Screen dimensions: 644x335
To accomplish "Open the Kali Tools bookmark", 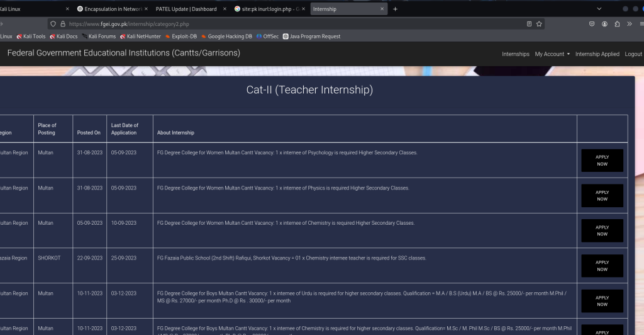I will pos(31,37).
